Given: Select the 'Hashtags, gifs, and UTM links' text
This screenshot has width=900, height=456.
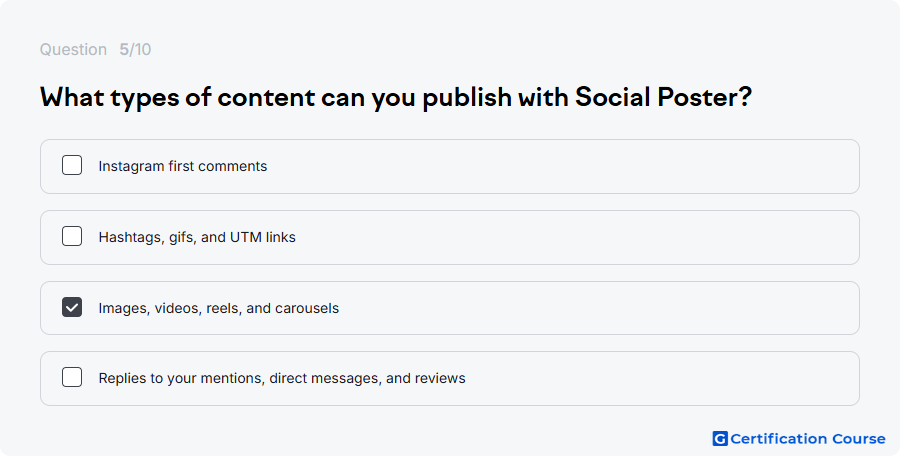Looking at the screenshot, I should click(197, 237).
